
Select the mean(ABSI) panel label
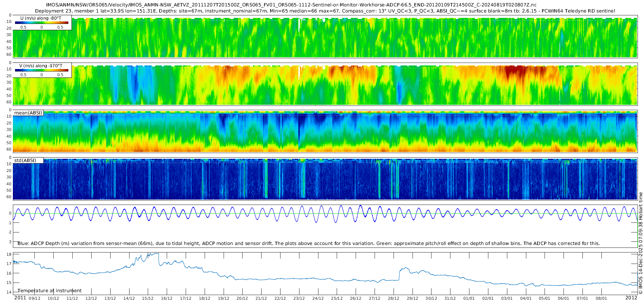28,113
